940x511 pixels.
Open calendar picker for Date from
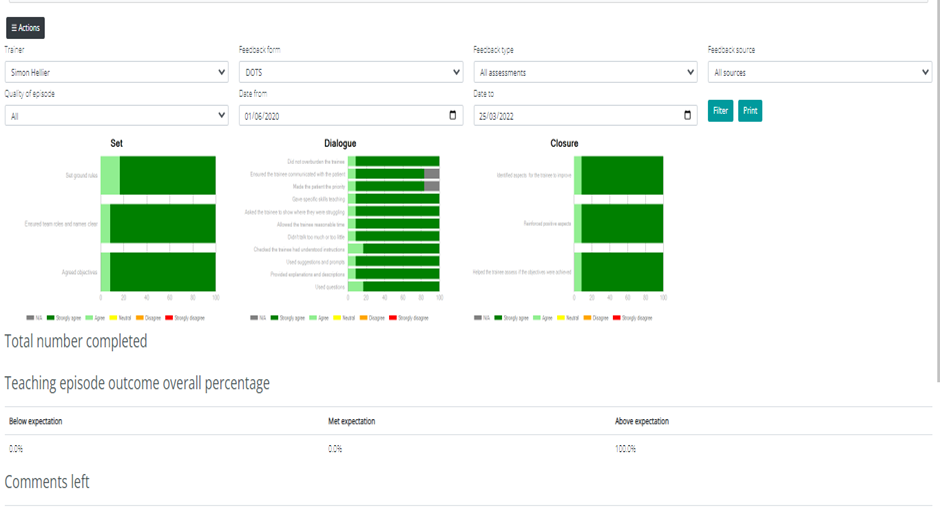[454, 116]
